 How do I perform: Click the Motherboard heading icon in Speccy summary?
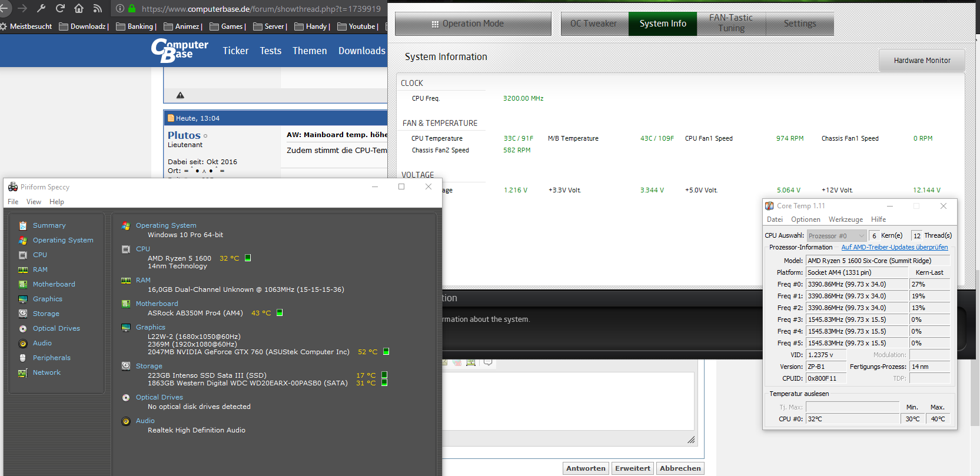[x=126, y=304]
